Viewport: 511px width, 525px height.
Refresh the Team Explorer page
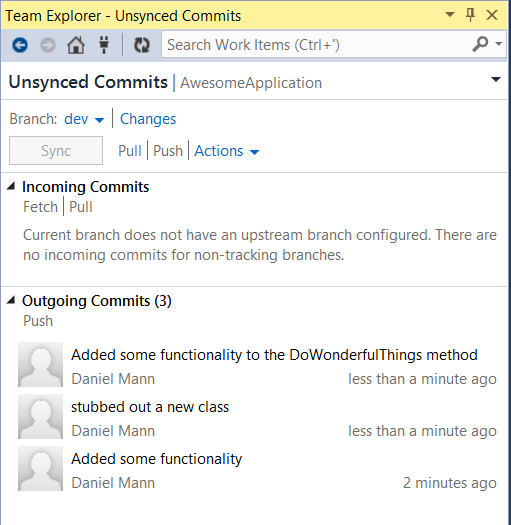click(142, 45)
